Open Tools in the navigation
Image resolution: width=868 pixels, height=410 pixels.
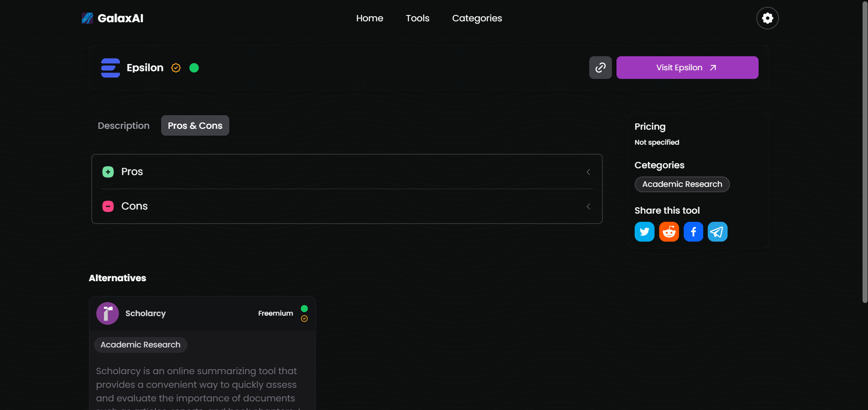tap(418, 18)
